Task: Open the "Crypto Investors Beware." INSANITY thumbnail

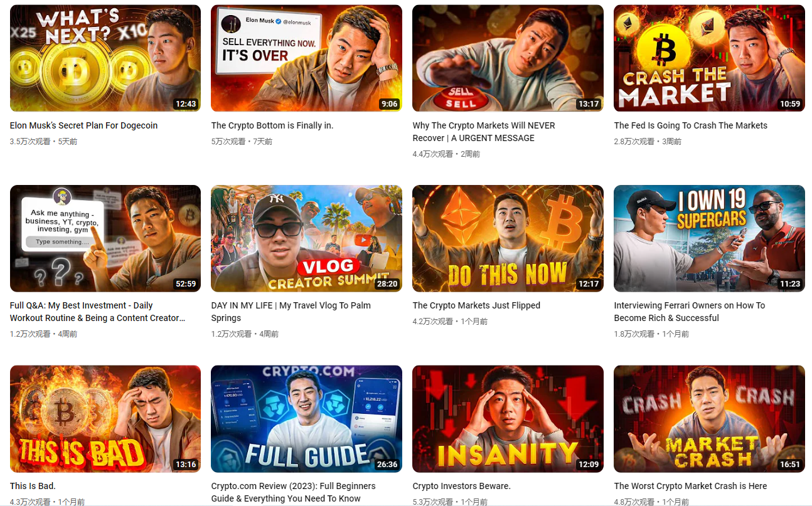Action: click(x=508, y=418)
